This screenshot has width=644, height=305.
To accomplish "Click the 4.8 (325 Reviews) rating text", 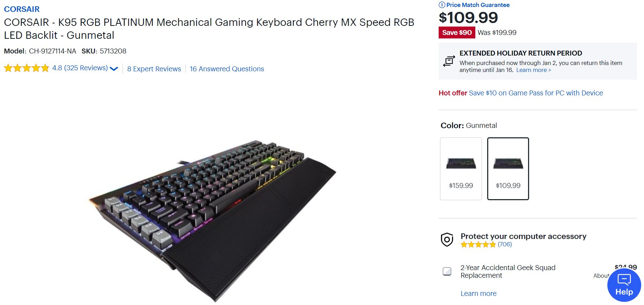I will pos(80,68).
